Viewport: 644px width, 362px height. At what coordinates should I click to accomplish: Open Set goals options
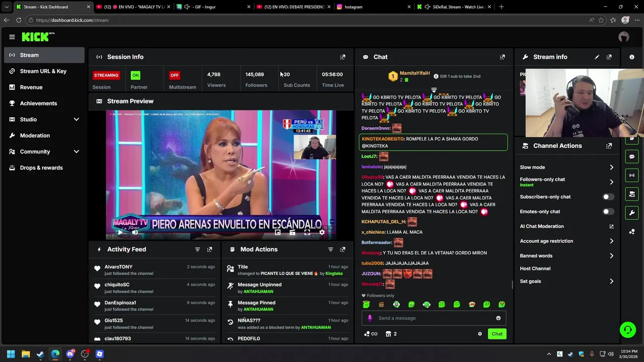567,282
